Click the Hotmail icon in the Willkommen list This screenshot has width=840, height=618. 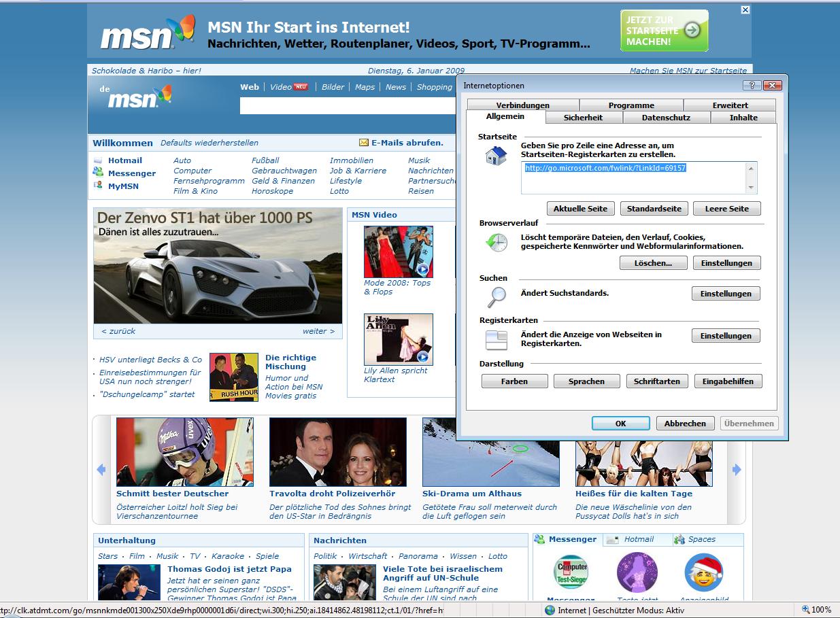[x=98, y=160]
